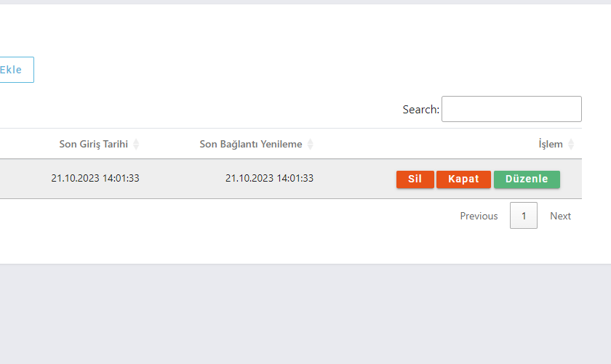Sort by the Son Bağlantı Yenileme header label
Screen dimensions: 611x364
(x=250, y=144)
